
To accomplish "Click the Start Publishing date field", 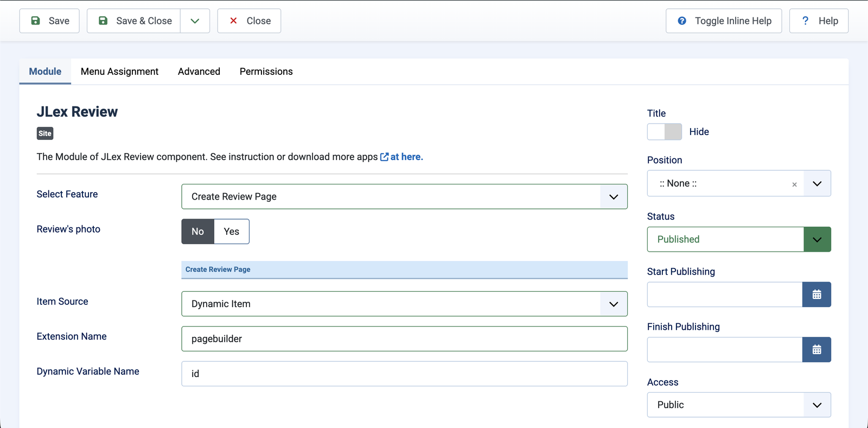I will pos(725,295).
